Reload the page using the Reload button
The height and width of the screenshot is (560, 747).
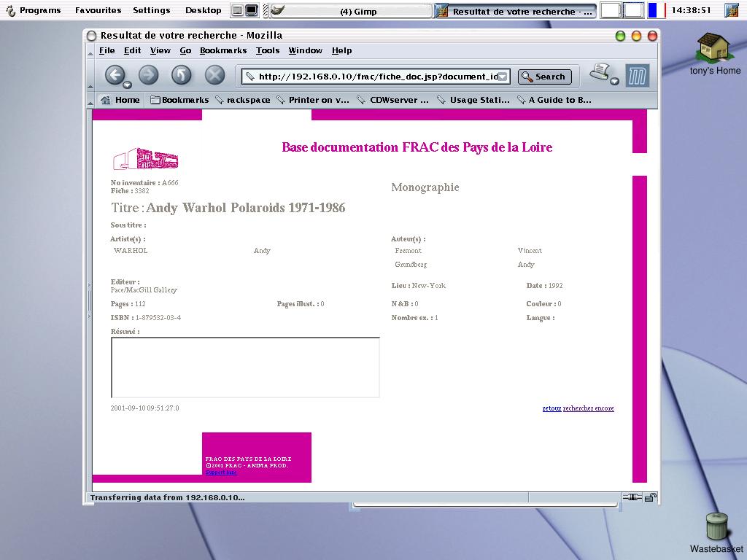click(x=182, y=75)
